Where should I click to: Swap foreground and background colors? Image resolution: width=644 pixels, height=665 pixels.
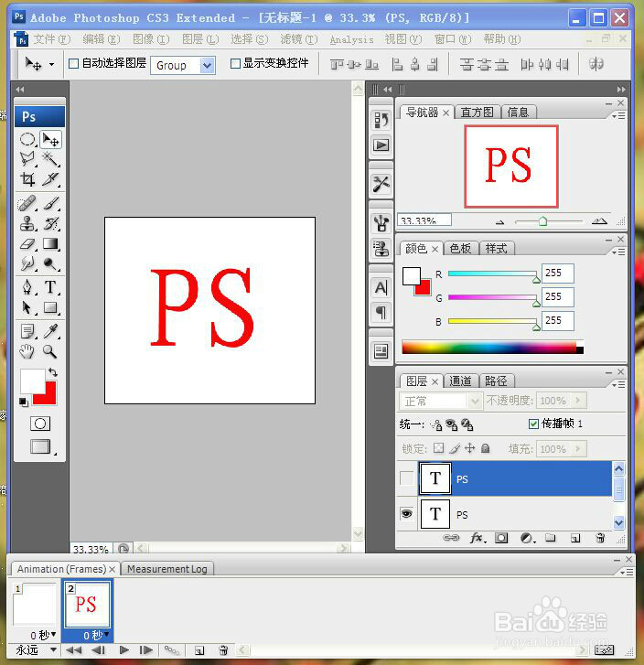pyautogui.click(x=53, y=372)
